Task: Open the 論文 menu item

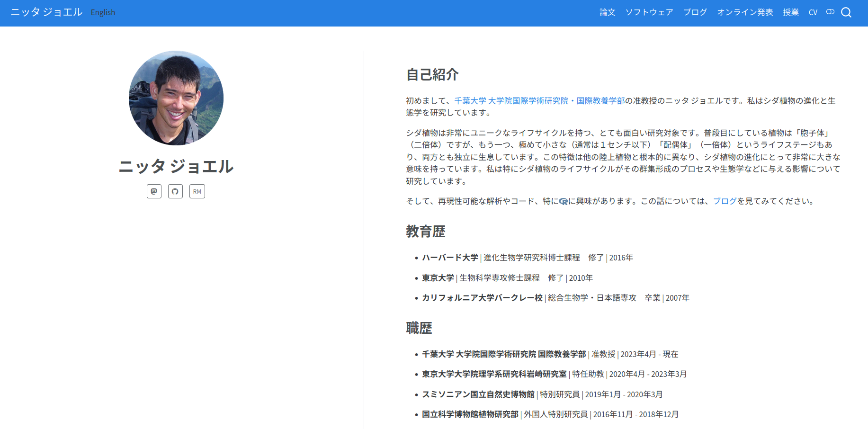Action: pos(607,12)
